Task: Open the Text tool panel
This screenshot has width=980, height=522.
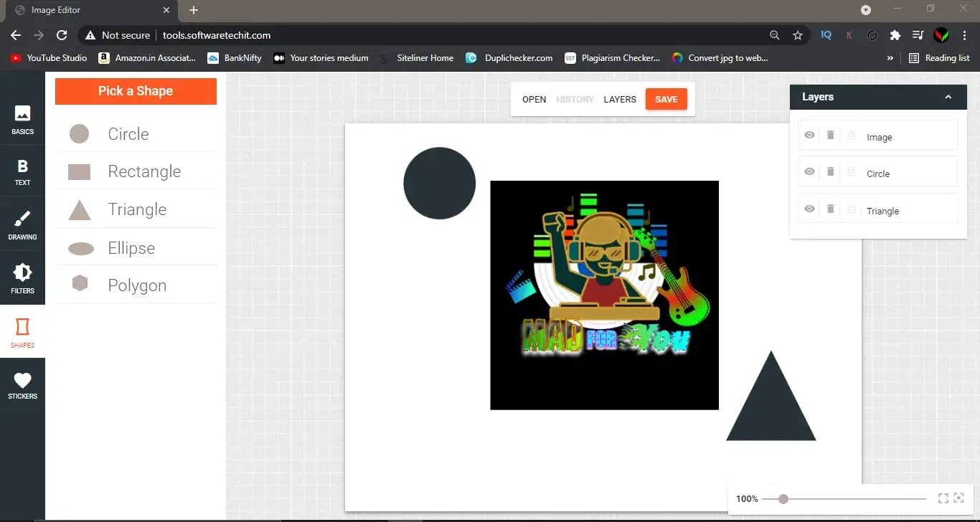Action: point(22,172)
